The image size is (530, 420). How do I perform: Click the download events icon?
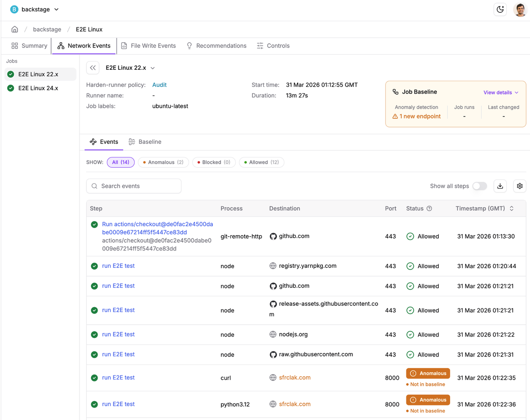coord(500,186)
